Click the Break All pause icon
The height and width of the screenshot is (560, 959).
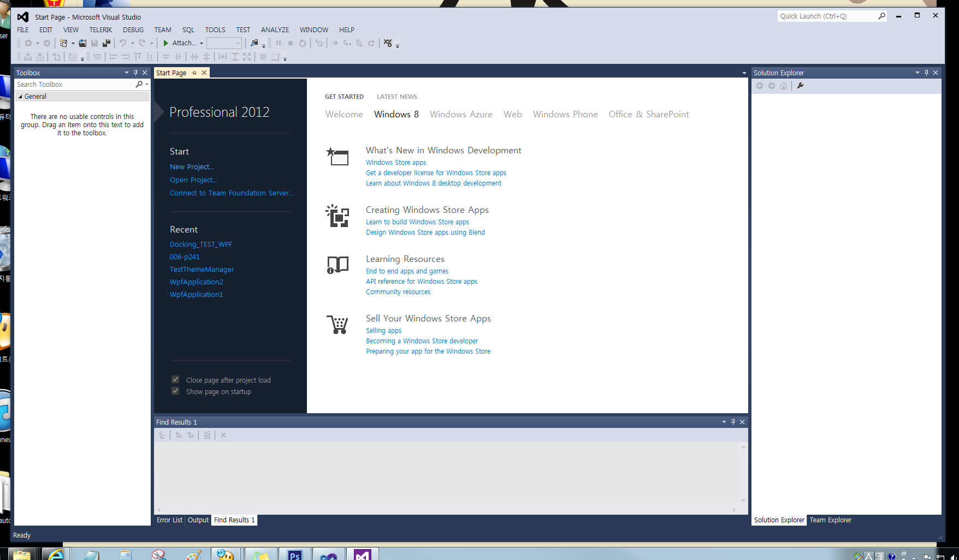(x=279, y=43)
